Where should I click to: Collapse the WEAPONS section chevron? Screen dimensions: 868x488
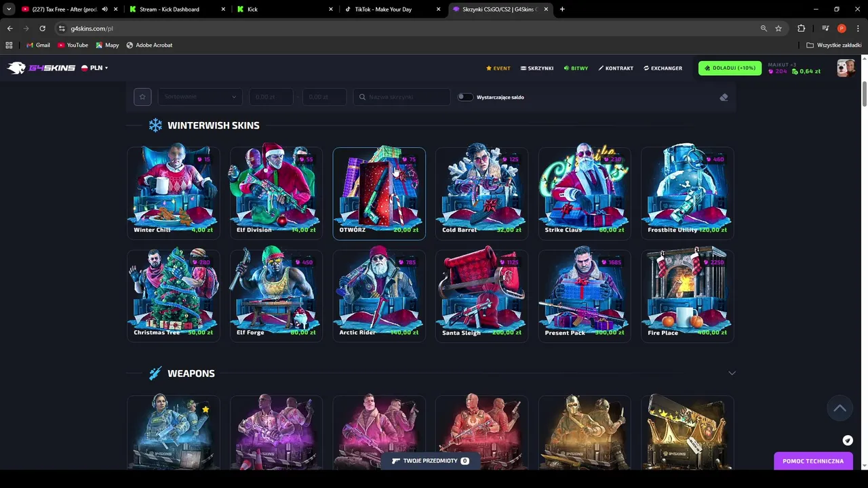click(732, 373)
